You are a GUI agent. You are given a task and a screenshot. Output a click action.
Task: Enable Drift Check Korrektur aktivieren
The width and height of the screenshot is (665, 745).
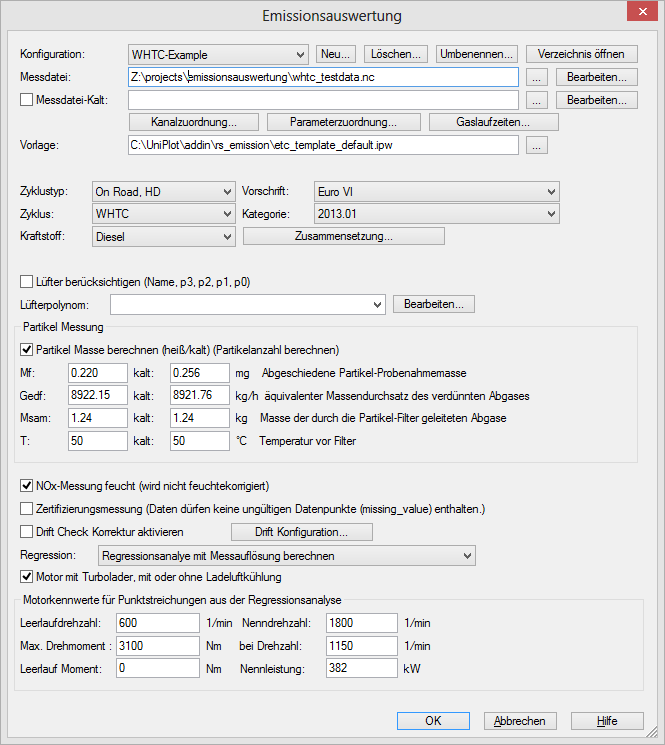coord(27,531)
